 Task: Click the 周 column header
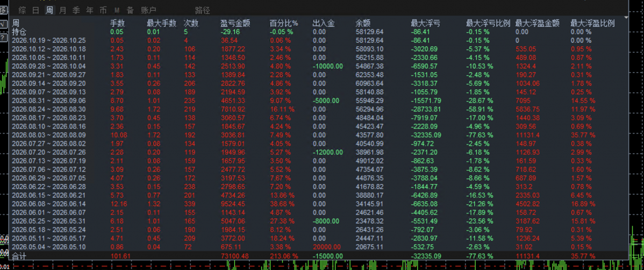click(16, 24)
